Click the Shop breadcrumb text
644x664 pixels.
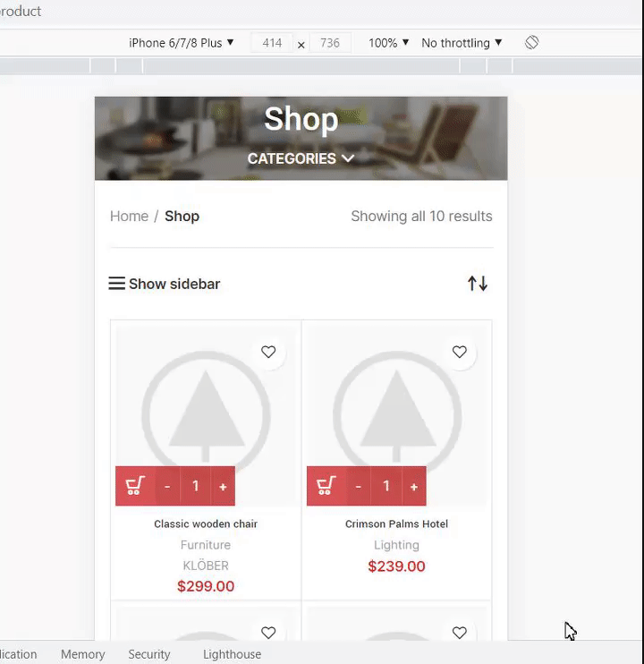(x=182, y=216)
